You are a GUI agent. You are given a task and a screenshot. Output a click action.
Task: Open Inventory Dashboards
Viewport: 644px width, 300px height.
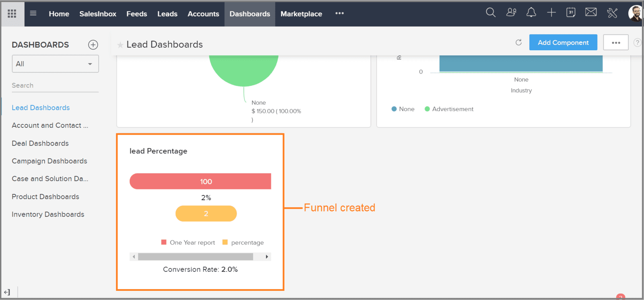pyautogui.click(x=48, y=214)
